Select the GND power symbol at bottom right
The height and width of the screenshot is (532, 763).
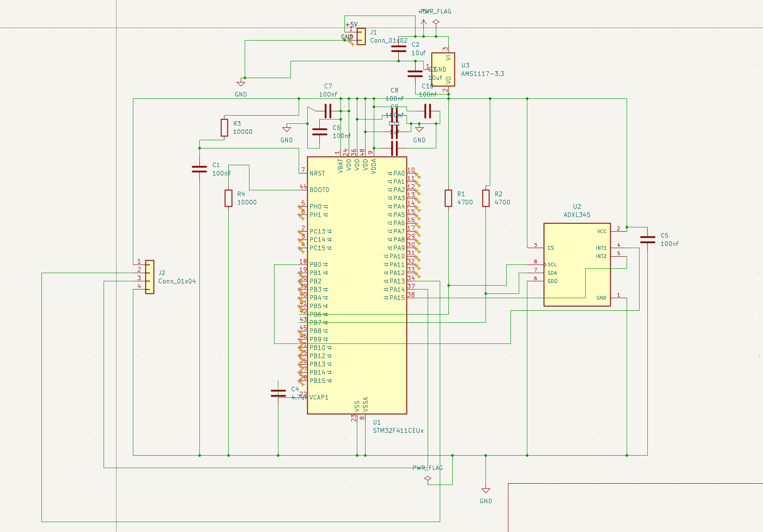pos(486,491)
